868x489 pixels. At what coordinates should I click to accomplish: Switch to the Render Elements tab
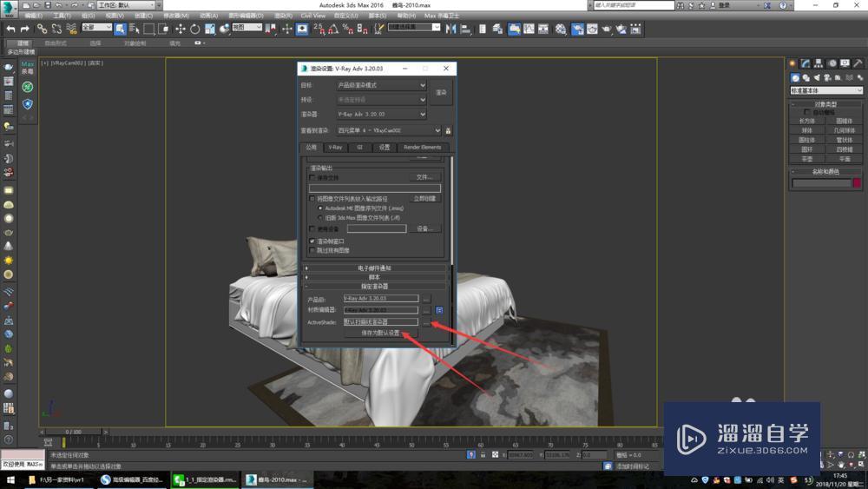pos(422,148)
